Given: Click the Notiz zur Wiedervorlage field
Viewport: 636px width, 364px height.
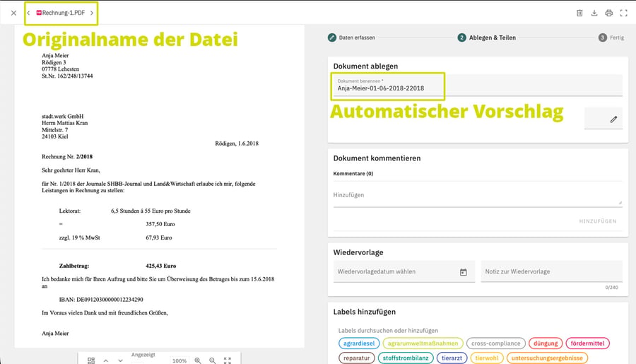Looking at the screenshot, I should 552,271.
